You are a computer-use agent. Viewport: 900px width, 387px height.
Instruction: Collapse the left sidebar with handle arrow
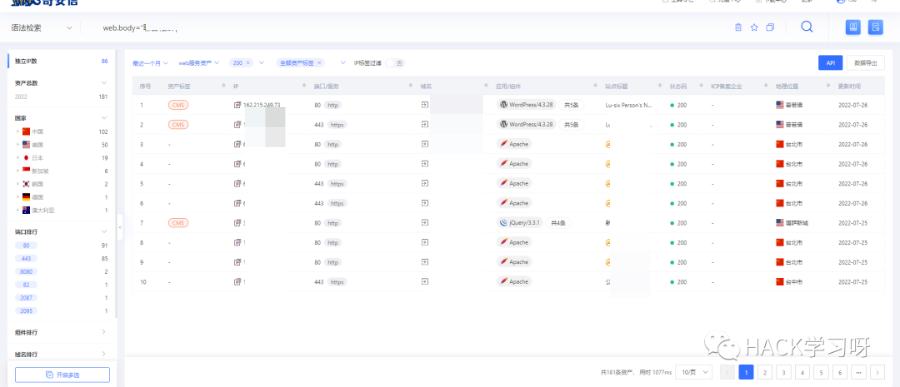tap(120, 227)
